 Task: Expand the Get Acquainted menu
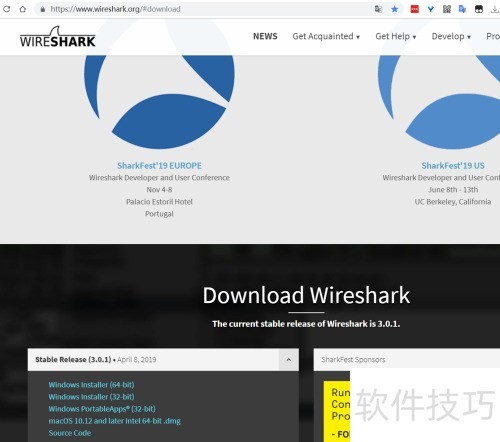tap(326, 36)
